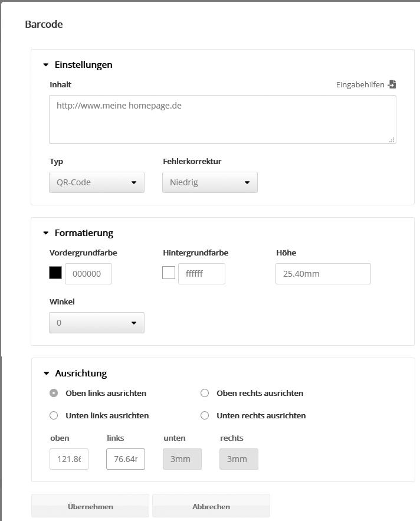Select Unten links ausrichten radio button
The height and width of the screenshot is (521, 420).
click(54, 415)
